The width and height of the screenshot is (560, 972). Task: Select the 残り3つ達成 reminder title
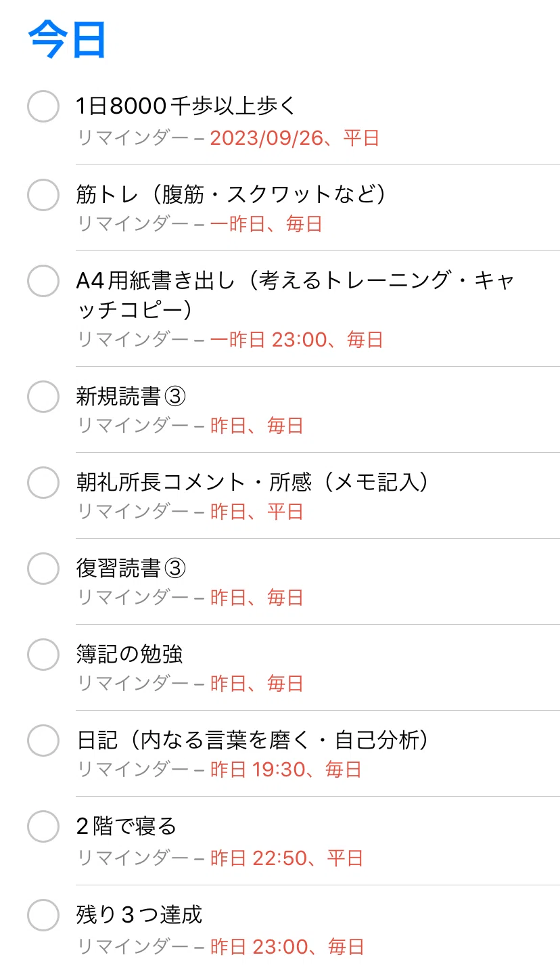point(139,915)
